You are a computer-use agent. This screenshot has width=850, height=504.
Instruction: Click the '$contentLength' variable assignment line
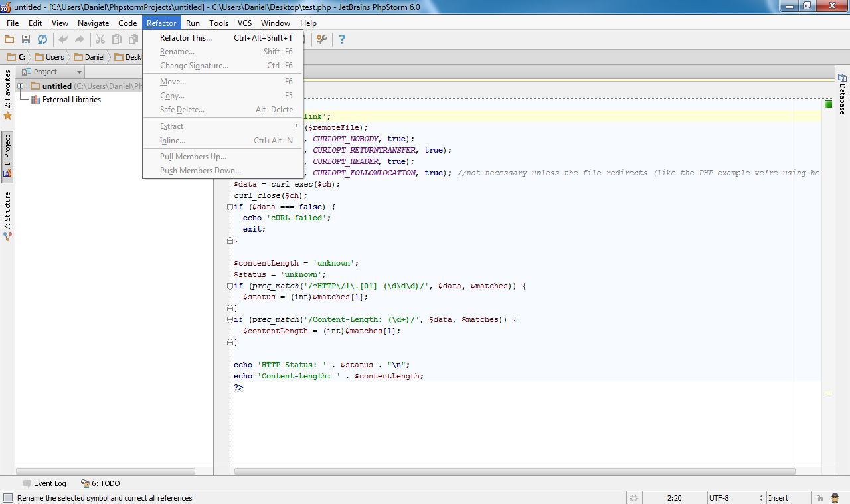pyautogui.click(x=296, y=263)
